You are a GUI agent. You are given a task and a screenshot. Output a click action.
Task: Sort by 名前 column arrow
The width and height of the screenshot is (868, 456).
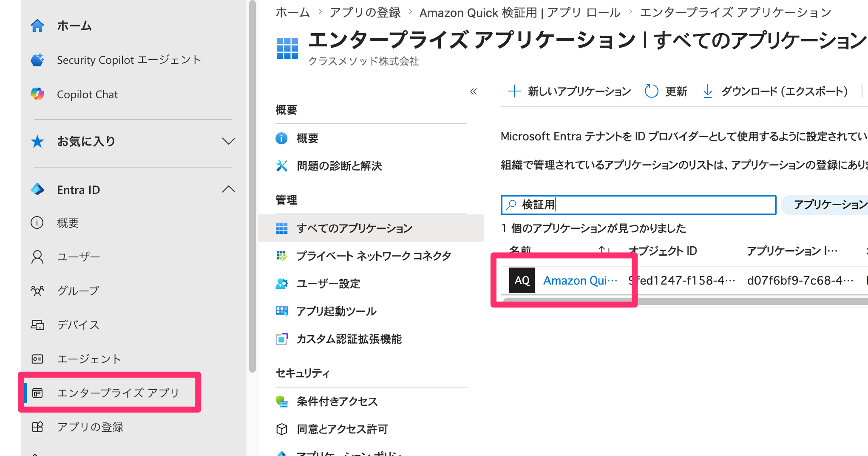[604, 251]
